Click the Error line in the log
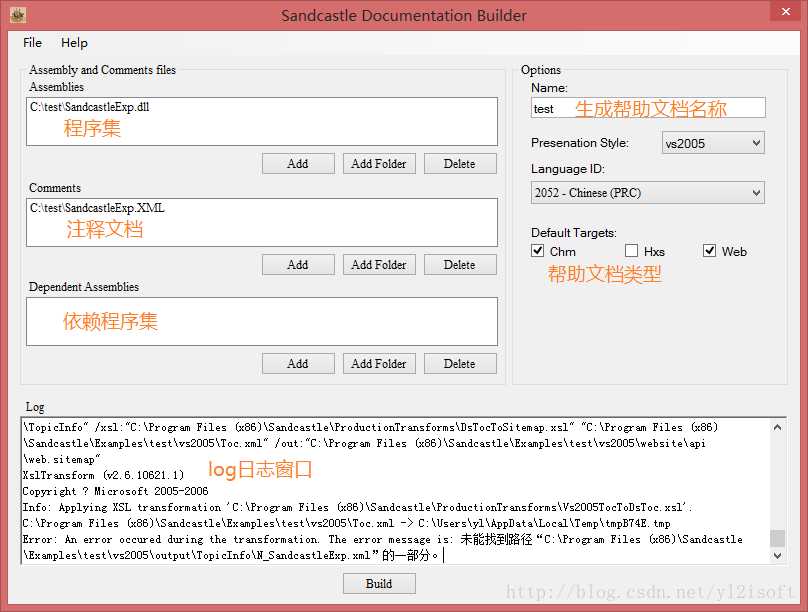 click(382, 539)
